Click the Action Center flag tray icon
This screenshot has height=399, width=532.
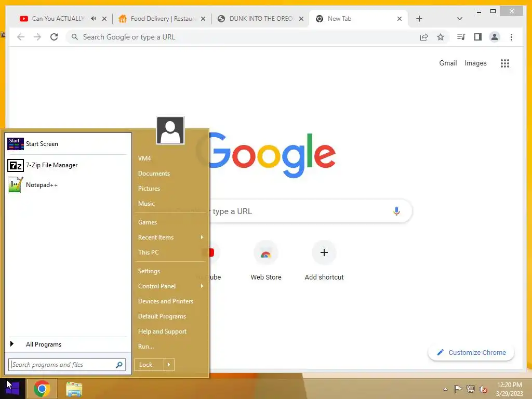pos(458,389)
